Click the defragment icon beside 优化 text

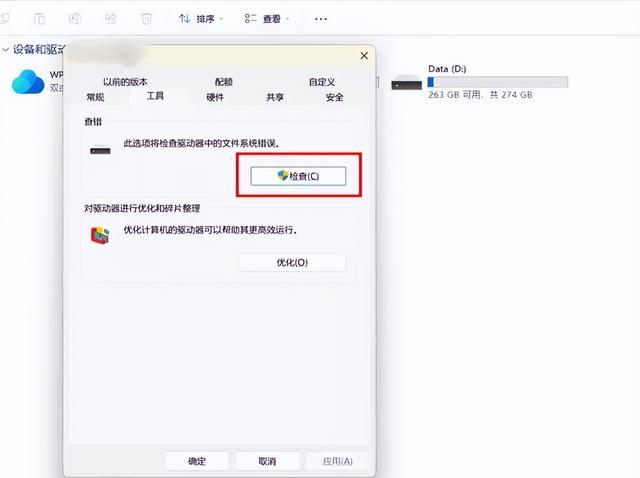pos(100,236)
